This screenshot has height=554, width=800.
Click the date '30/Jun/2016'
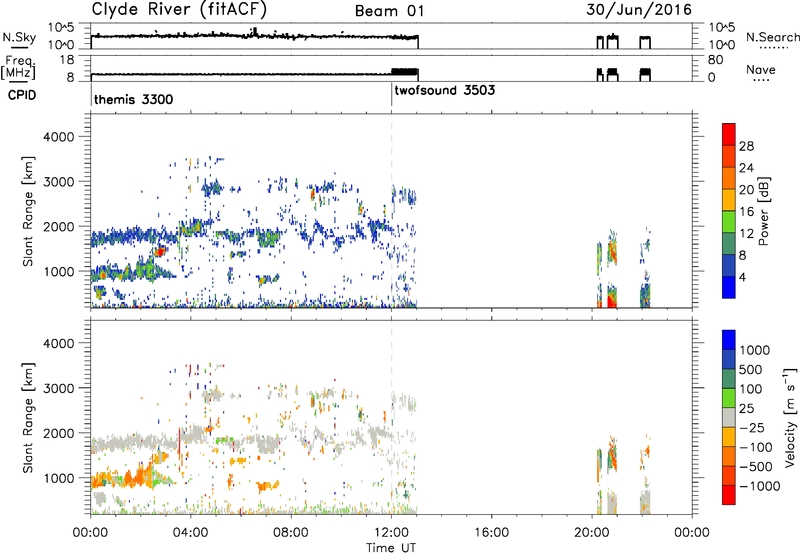[x=639, y=10]
